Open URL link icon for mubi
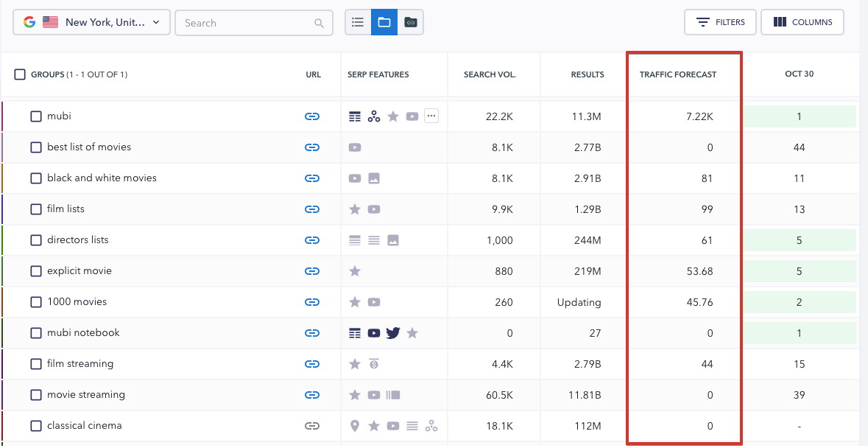This screenshot has height=448, width=868. coord(312,116)
